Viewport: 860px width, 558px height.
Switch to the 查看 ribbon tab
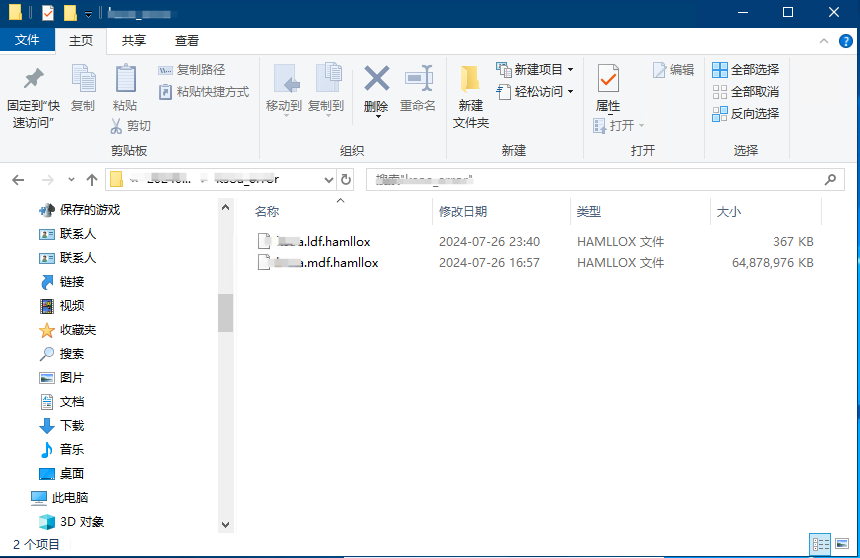coord(187,40)
